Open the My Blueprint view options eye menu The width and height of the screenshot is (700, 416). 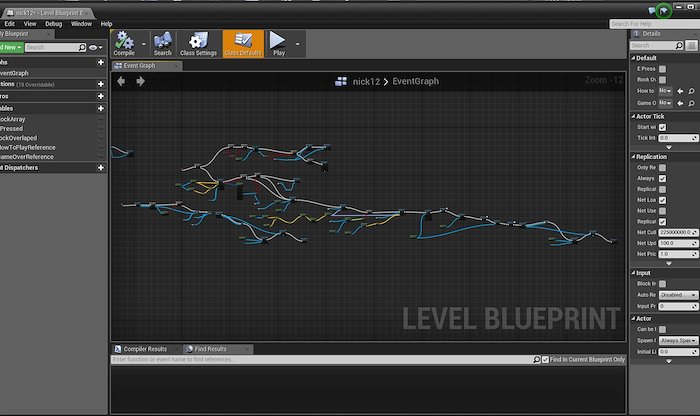[96, 47]
